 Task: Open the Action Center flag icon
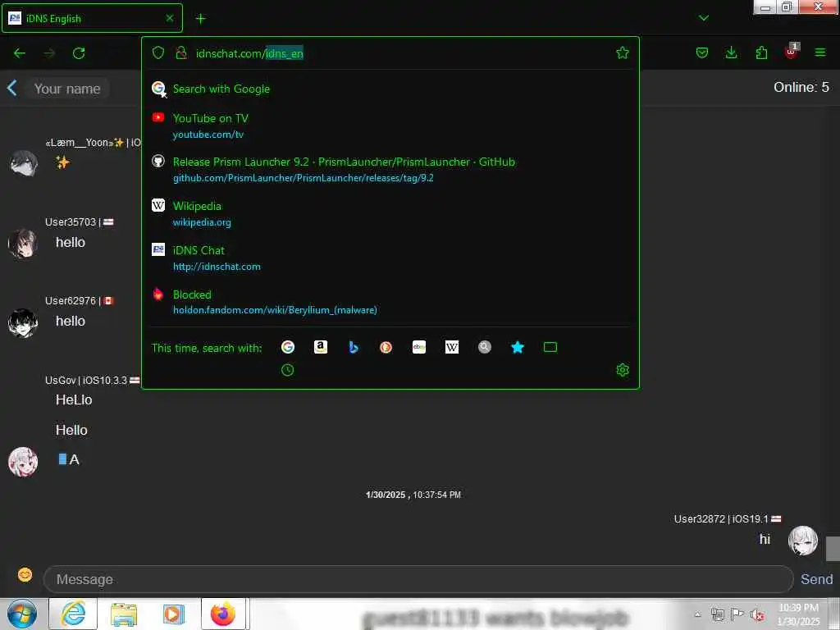[737, 614]
